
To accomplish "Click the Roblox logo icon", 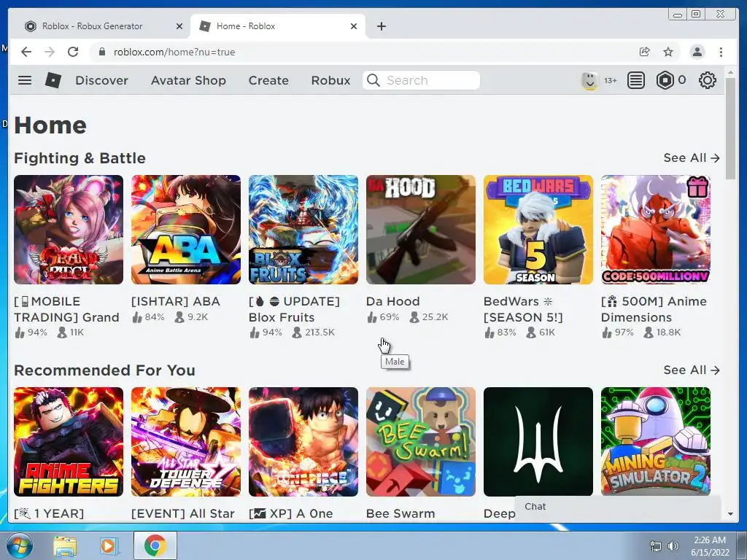I will (x=53, y=80).
